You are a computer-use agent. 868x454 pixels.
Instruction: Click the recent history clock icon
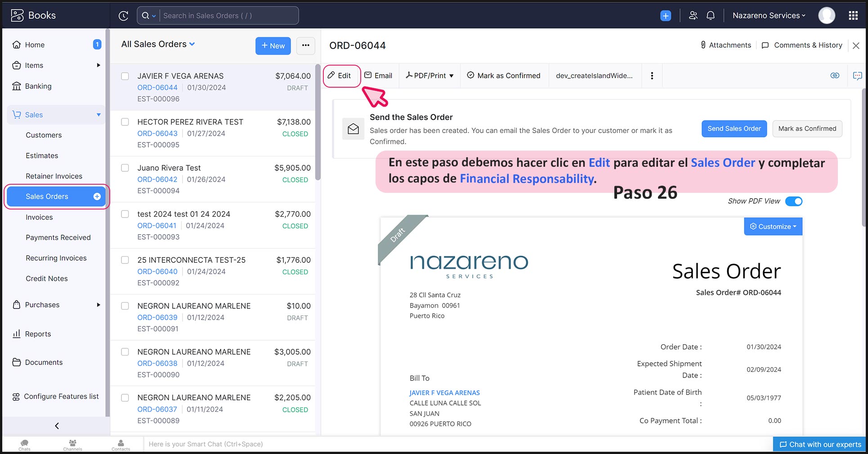(x=124, y=16)
